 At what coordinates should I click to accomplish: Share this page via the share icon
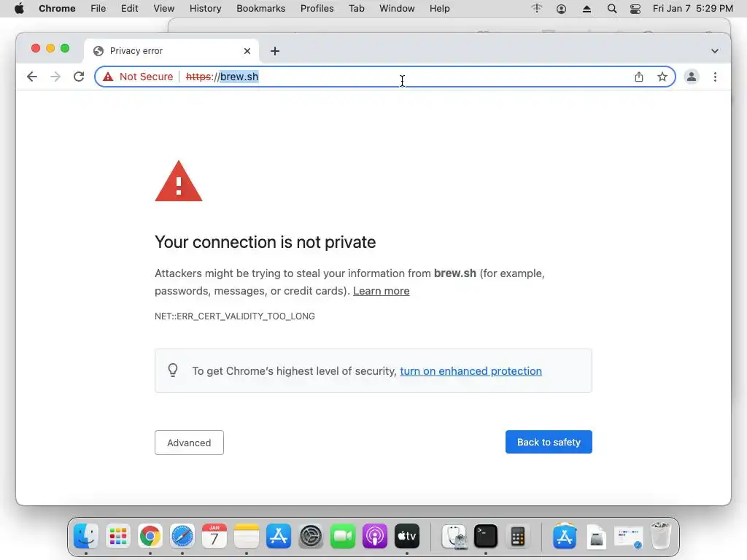(x=639, y=77)
